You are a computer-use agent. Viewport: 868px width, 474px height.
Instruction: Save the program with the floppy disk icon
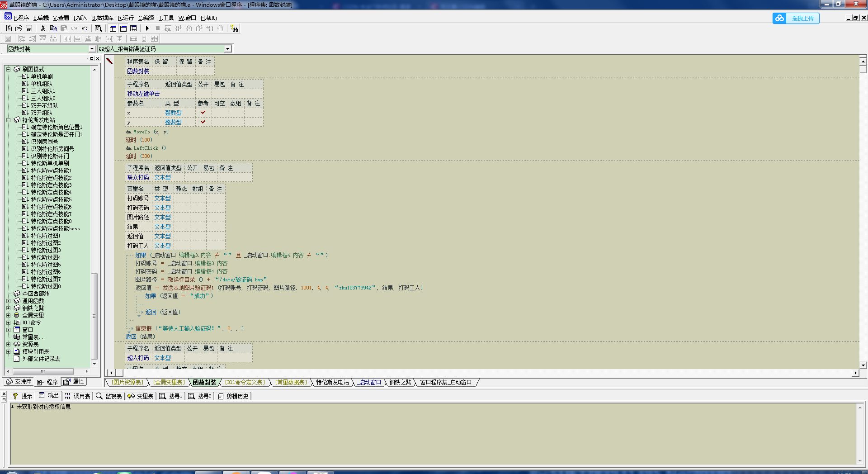coord(29,28)
